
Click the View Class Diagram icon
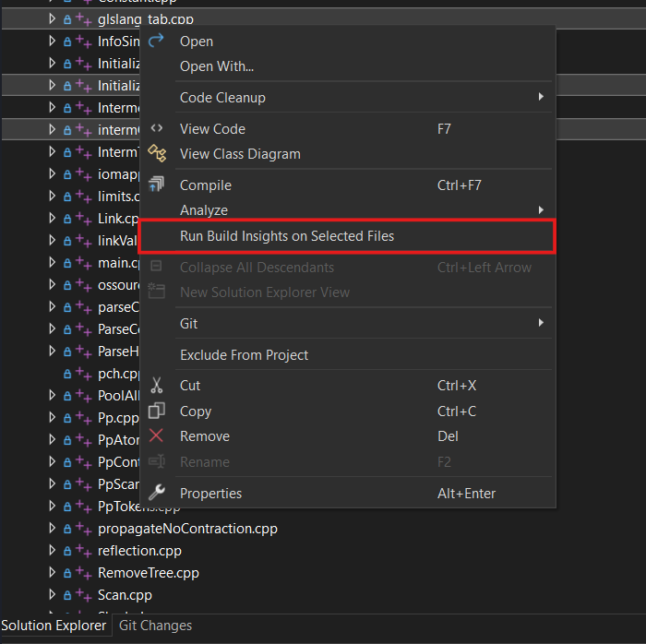pyautogui.click(x=157, y=154)
